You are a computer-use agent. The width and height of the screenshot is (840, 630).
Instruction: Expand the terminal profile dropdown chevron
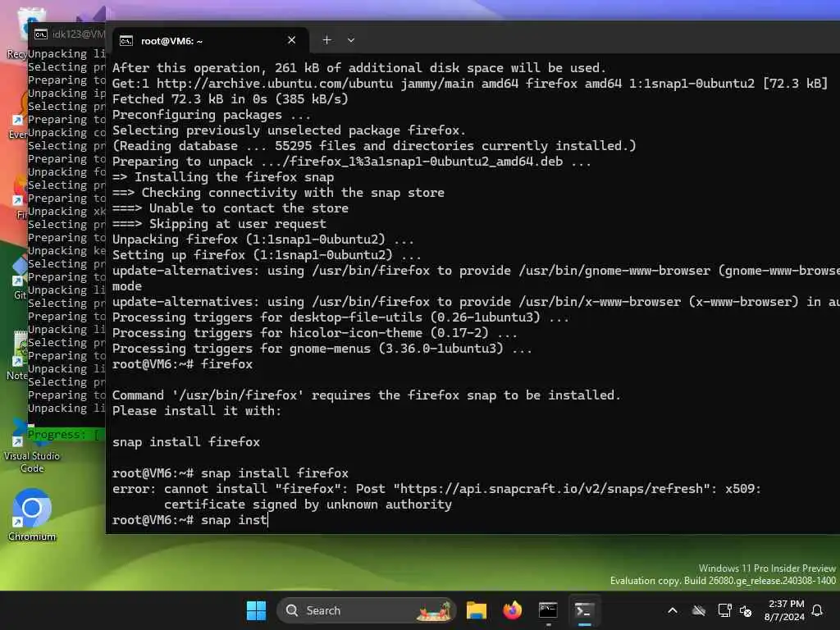pyautogui.click(x=351, y=40)
